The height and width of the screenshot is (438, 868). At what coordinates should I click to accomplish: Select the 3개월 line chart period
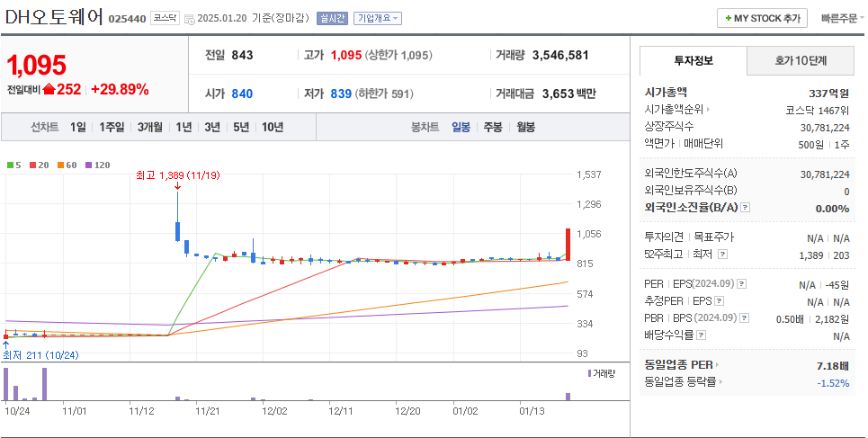click(x=149, y=127)
